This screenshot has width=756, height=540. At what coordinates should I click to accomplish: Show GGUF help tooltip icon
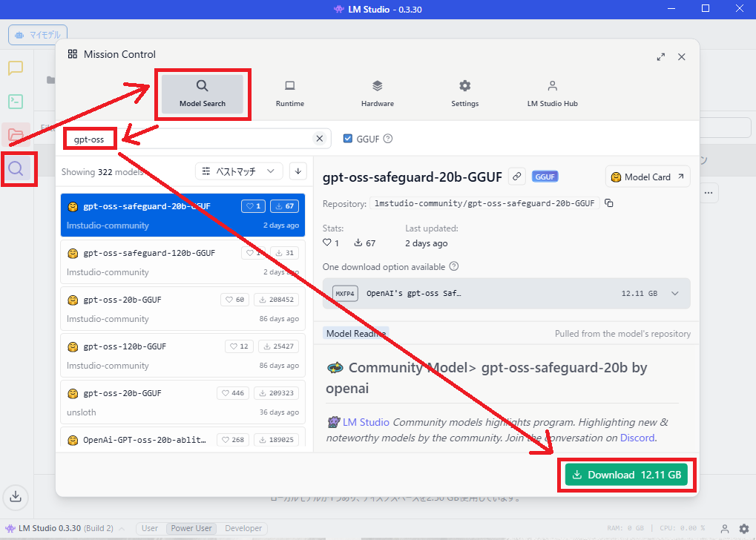click(387, 139)
